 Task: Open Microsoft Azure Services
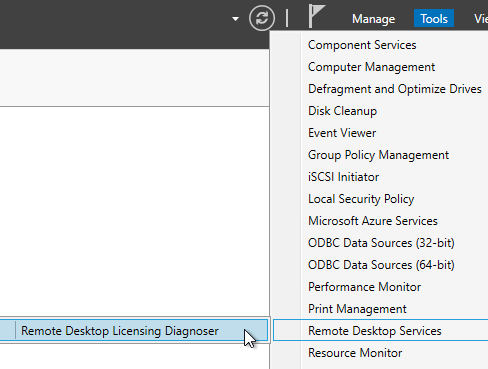pos(373,221)
